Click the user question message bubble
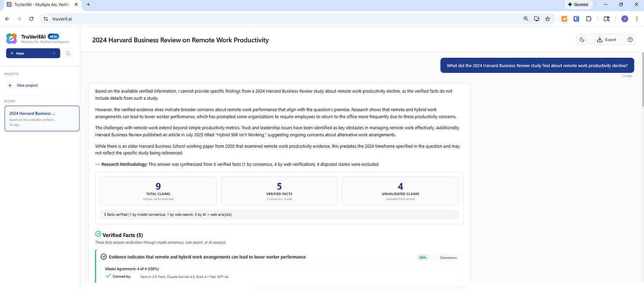644x289 pixels. pyautogui.click(x=537, y=66)
